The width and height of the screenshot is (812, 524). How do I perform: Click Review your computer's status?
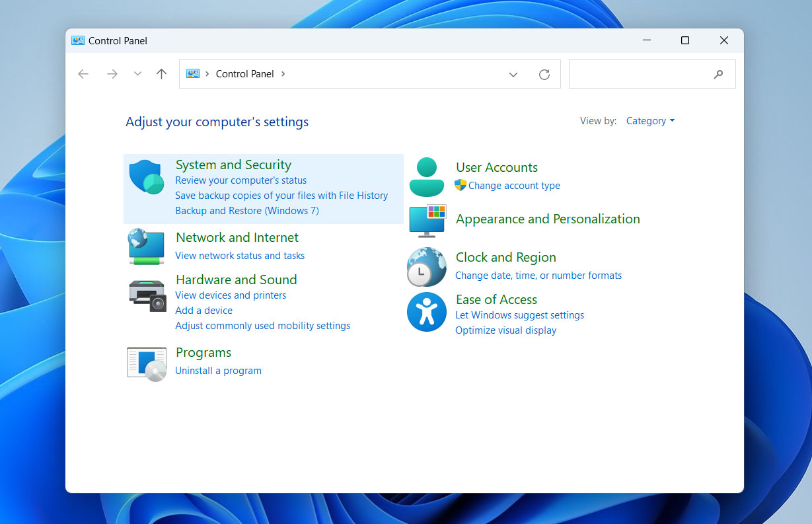click(x=241, y=180)
